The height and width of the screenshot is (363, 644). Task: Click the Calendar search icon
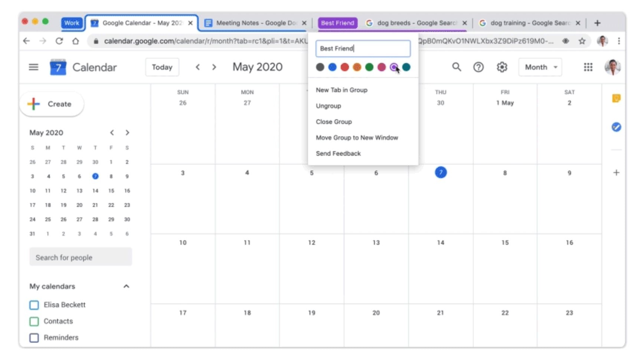point(457,67)
